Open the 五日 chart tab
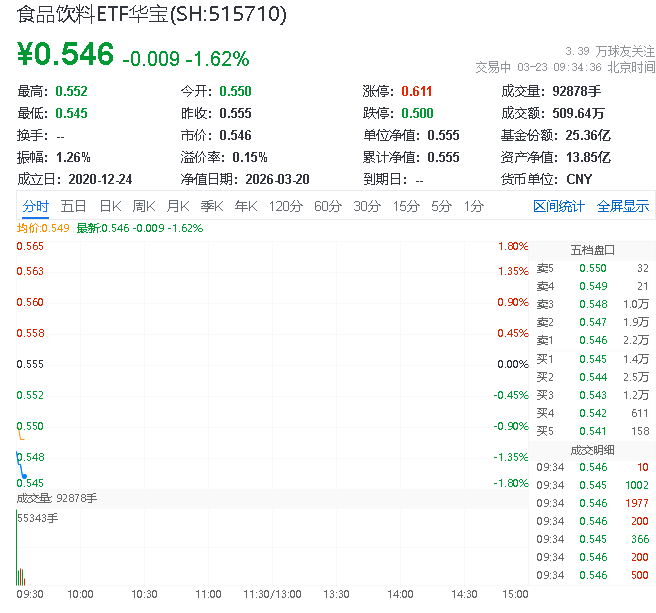 73,206
